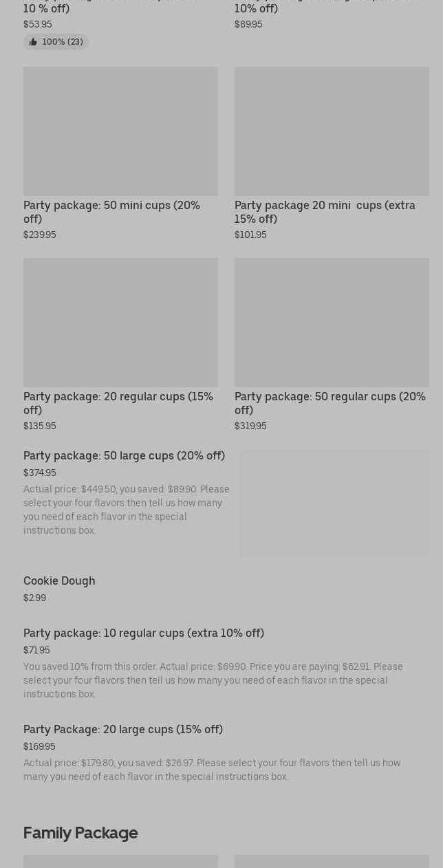Open Party Package: 20 large cups item
Screen dimensions: 443x868
click(x=123, y=729)
